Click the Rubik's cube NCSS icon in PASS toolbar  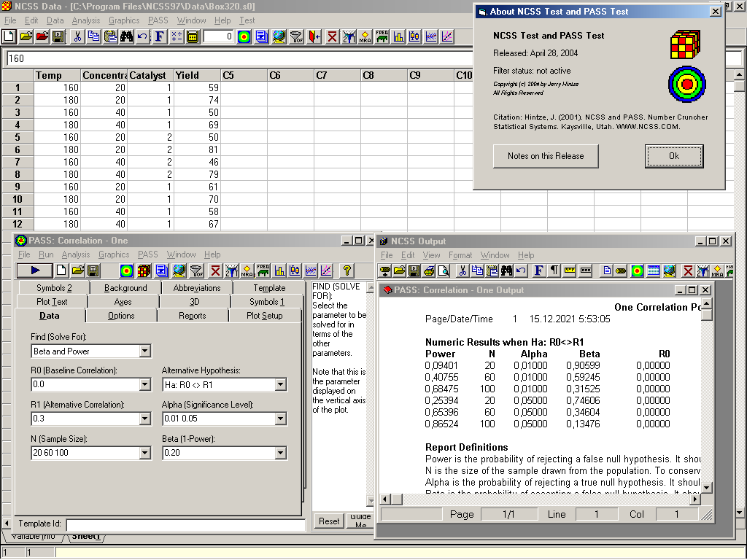coord(144,271)
